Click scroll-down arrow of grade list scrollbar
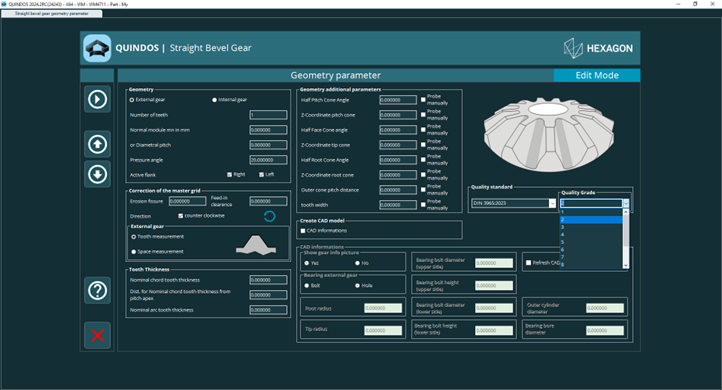The image size is (722, 390). [x=625, y=266]
